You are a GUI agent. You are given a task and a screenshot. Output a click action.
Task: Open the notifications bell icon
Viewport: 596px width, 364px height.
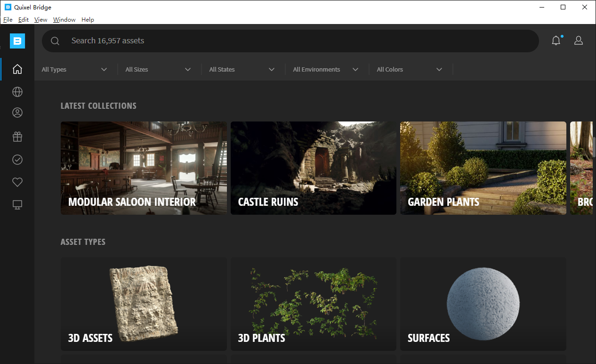[x=556, y=41]
